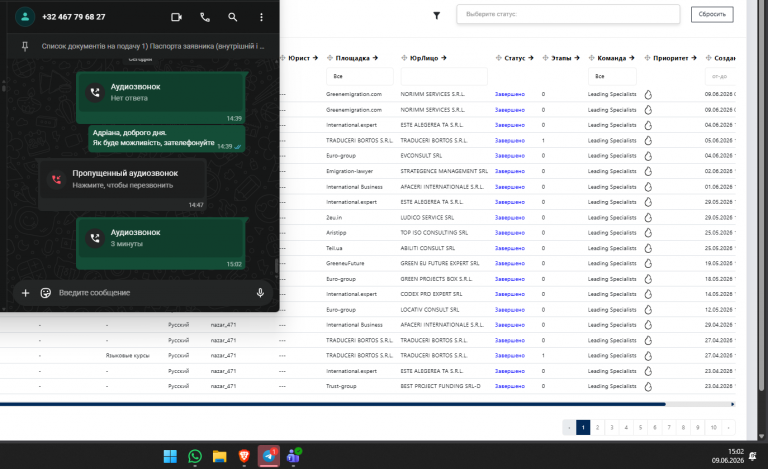The image size is (768, 469).
Task: Open the notifications bell in system tray
Action: coord(754,456)
